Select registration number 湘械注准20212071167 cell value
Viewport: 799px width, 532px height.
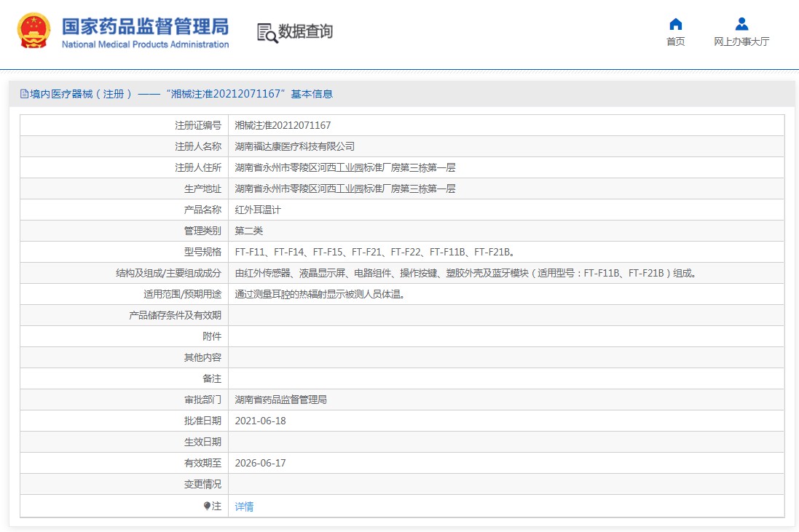click(x=283, y=125)
